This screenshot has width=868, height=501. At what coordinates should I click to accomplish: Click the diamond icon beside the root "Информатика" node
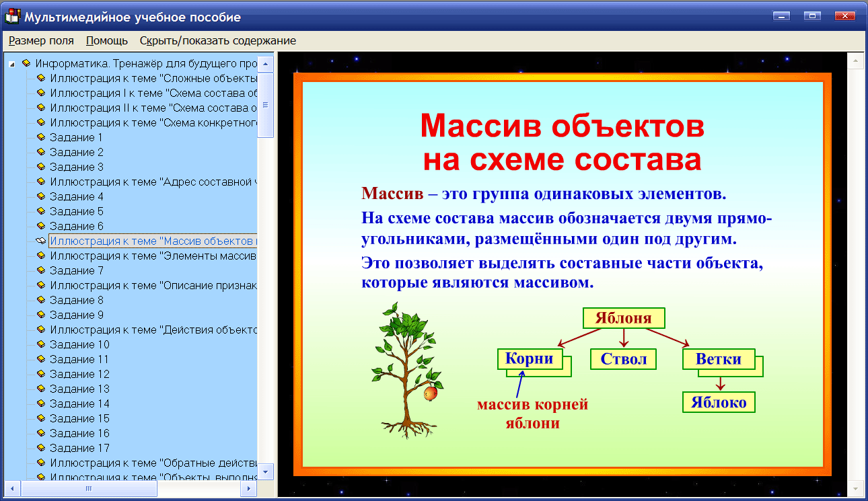click(x=25, y=63)
